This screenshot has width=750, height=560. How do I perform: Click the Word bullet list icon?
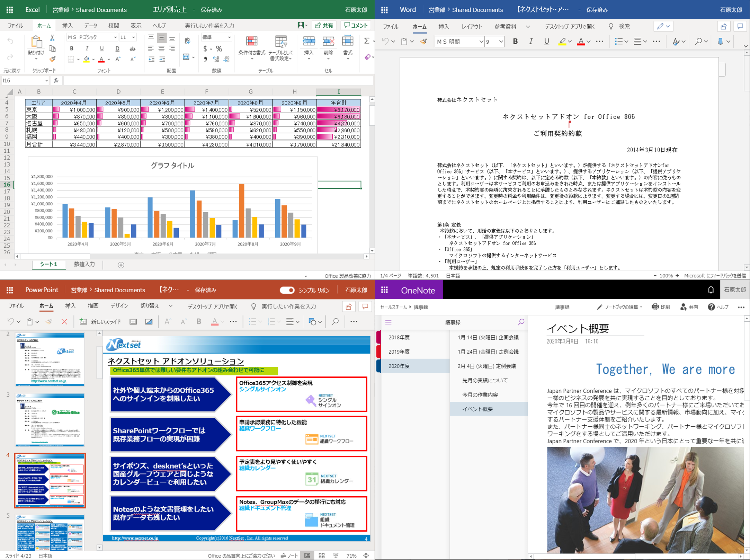pyautogui.click(x=618, y=42)
